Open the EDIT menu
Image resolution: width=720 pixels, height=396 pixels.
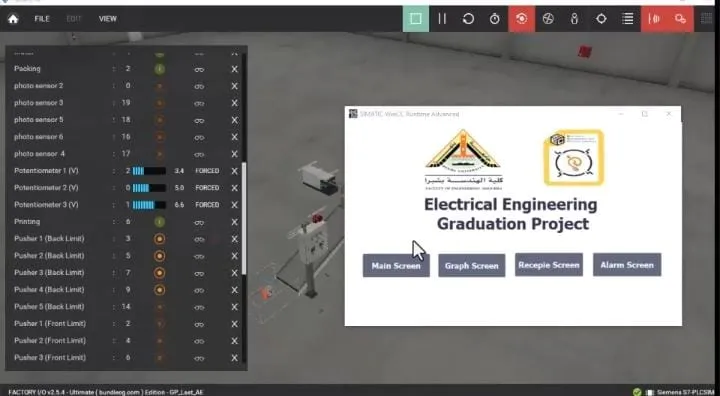click(x=73, y=19)
